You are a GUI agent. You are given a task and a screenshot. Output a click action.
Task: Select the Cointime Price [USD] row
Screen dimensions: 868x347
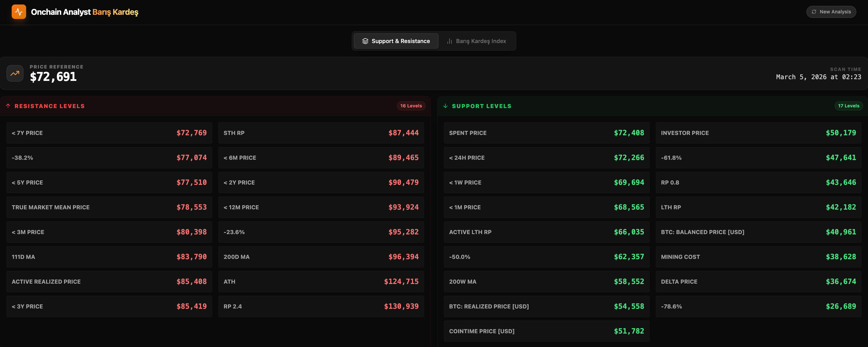pos(546,331)
